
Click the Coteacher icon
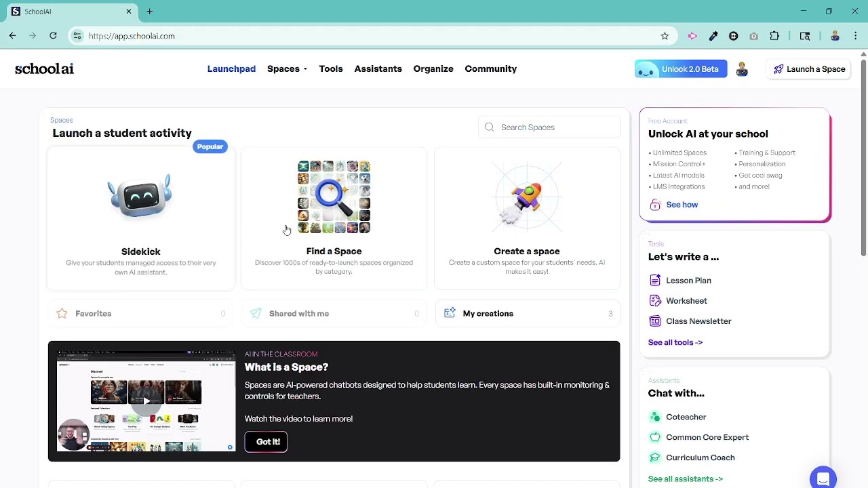[x=655, y=417]
